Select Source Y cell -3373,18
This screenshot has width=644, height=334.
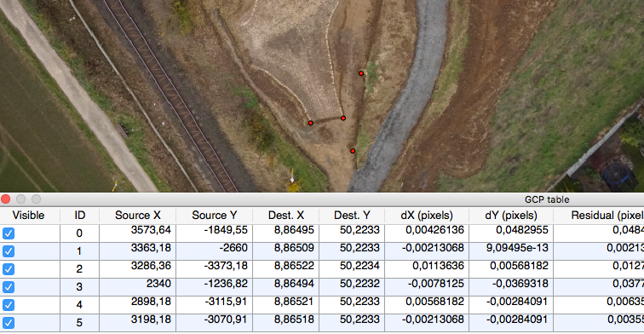(215, 268)
